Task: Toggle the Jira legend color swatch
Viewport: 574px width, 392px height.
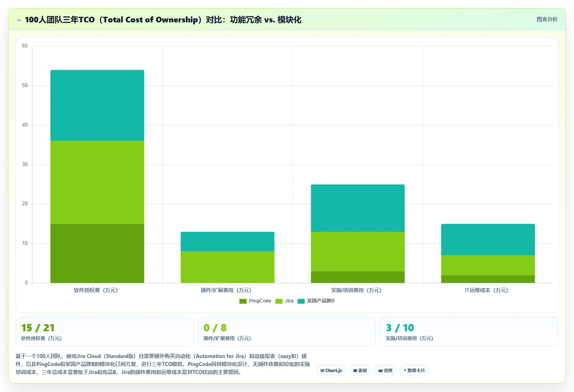Action: pyautogui.click(x=279, y=301)
